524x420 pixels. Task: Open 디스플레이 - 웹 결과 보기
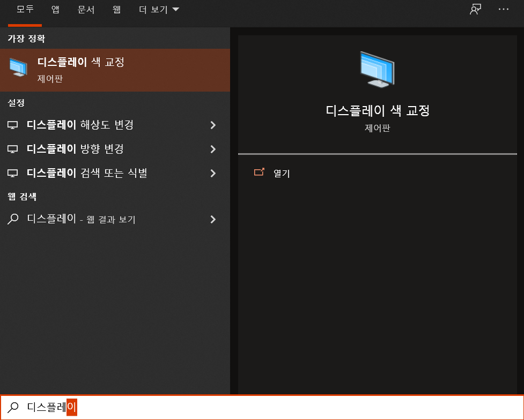tap(115, 219)
